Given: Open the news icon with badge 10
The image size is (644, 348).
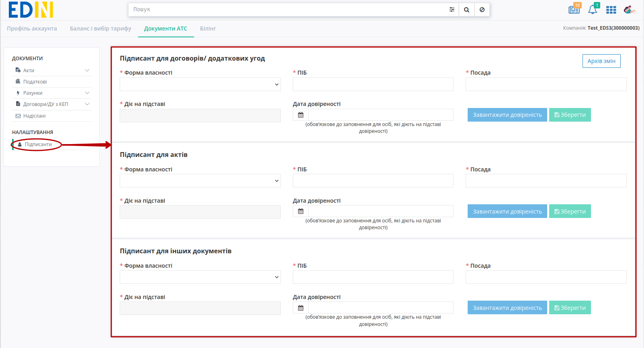Looking at the screenshot, I should [x=574, y=9].
